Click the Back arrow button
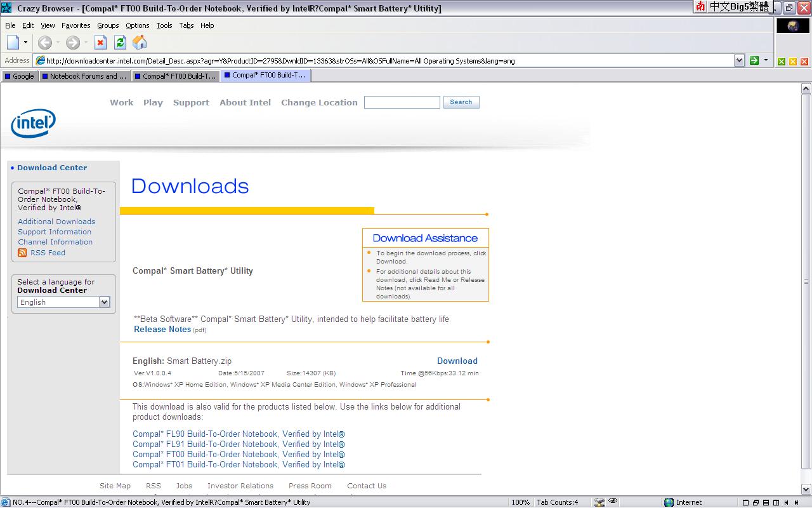 [x=44, y=43]
